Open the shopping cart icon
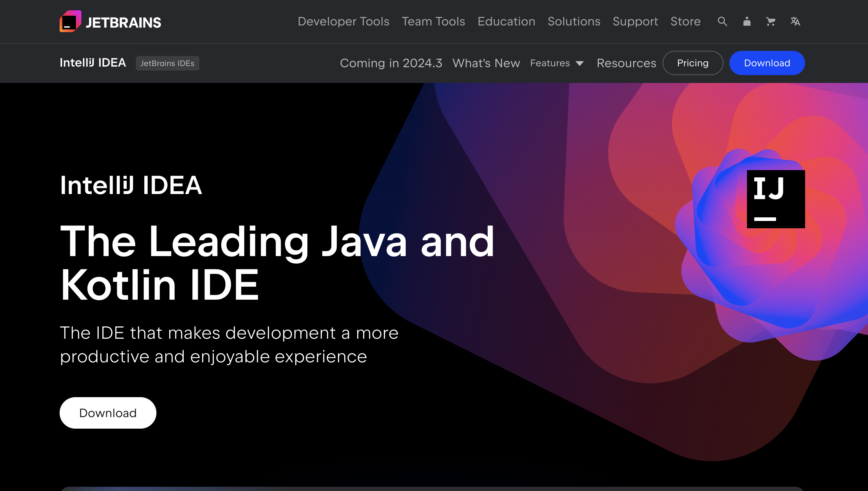Viewport: 868px width, 491px height. pyautogui.click(x=771, y=21)
